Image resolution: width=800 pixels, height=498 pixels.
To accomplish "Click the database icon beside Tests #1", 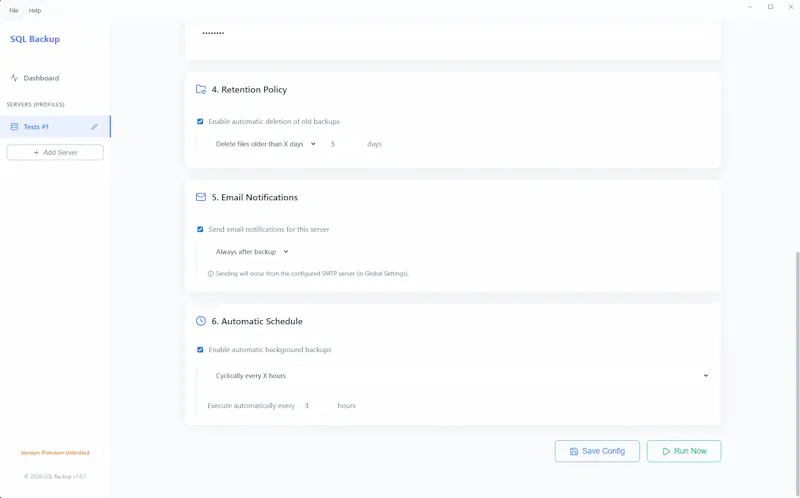I will [x=14, y=127].
